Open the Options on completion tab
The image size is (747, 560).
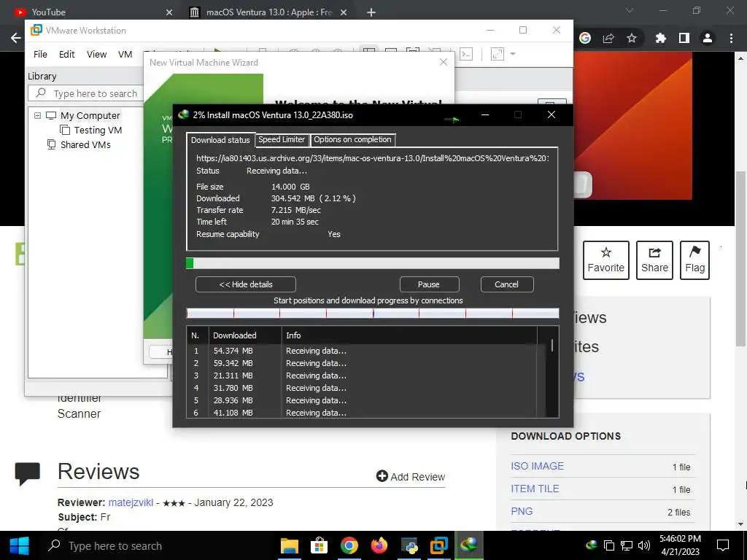[352, 139]
